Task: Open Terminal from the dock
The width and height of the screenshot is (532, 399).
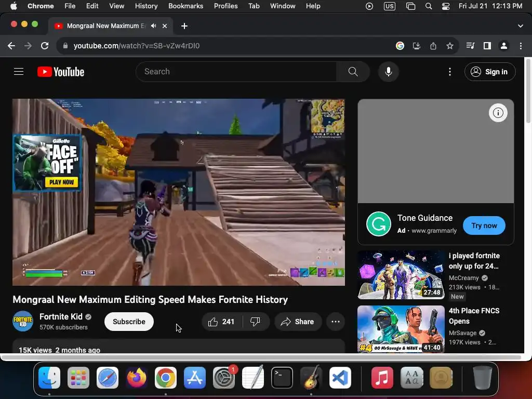Action: pyautogui.click(x=282, y=378)
